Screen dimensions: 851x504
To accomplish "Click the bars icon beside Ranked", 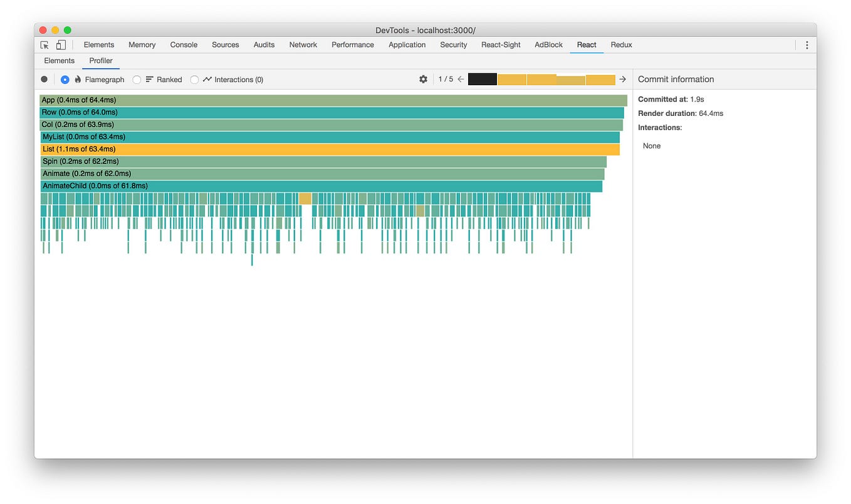I will click(x=148, y=79).
